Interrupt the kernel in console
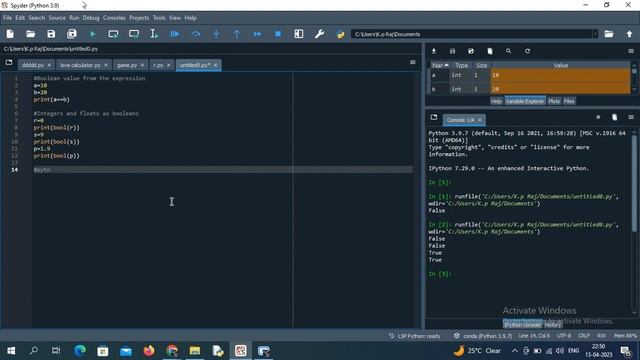Viewport: 640px width, 360px height. (x=598, y=118)
